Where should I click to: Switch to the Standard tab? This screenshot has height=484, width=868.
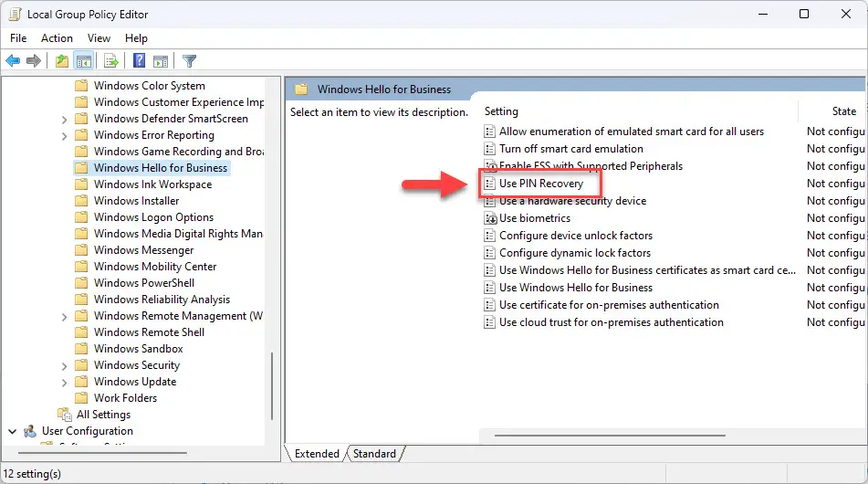pyautogui.click(x=375, y=454)
